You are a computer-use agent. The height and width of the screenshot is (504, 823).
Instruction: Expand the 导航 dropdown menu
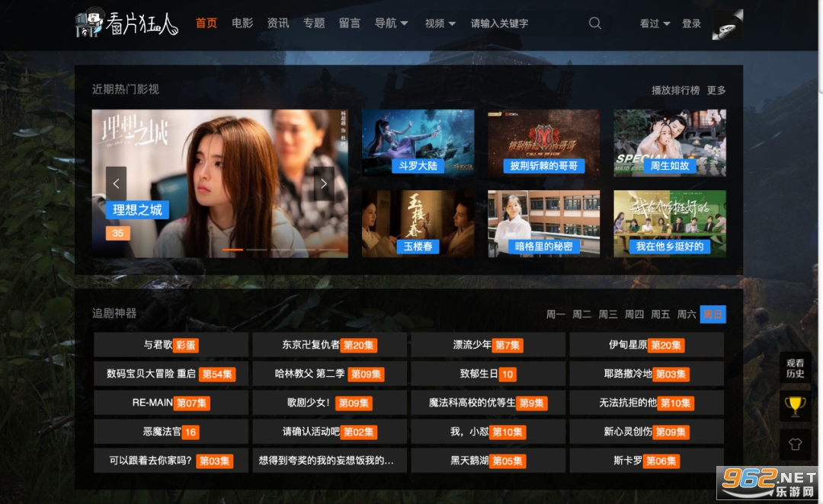(391, 23)
